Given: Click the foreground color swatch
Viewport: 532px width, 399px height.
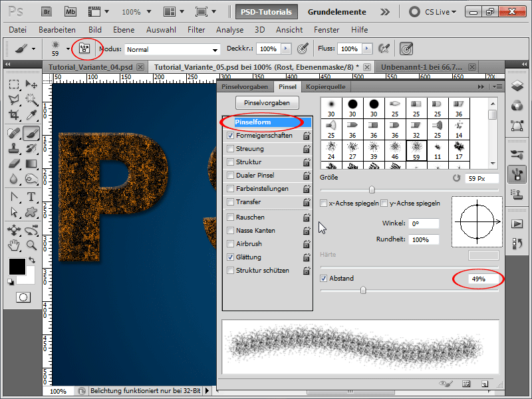Looking at the screenshot, I should [17, 267].
